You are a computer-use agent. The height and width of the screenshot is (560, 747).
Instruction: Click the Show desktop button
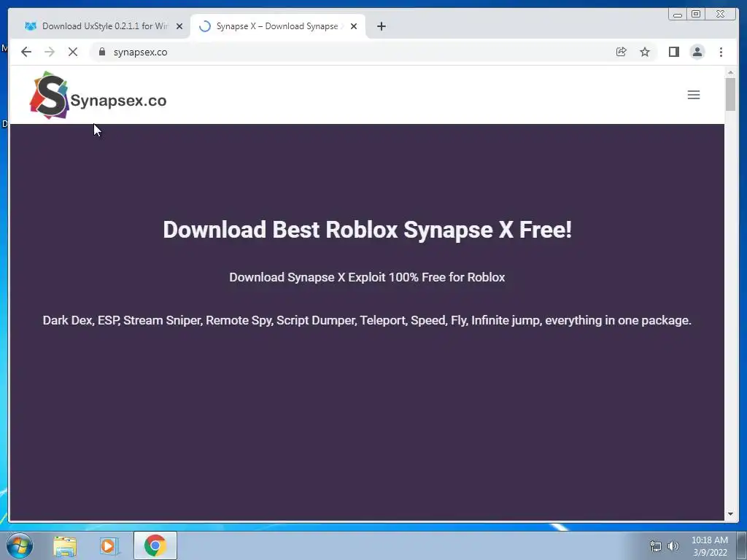[741, 545]
